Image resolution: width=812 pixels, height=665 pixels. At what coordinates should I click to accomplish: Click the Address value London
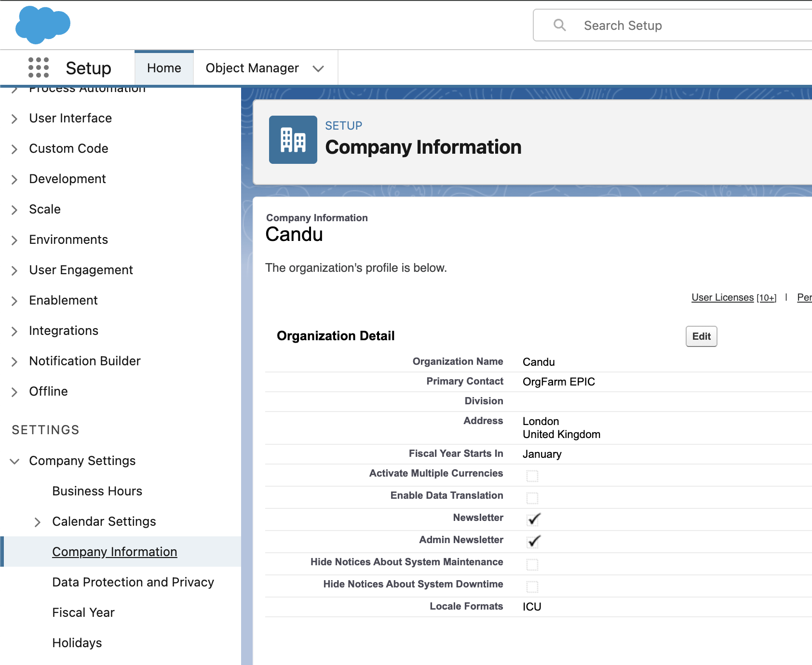(541, 421)
